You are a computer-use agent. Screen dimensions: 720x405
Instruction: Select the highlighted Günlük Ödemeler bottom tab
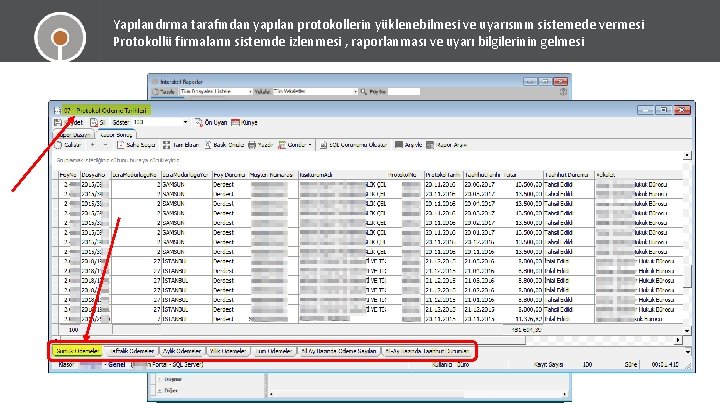coord(78,351)
